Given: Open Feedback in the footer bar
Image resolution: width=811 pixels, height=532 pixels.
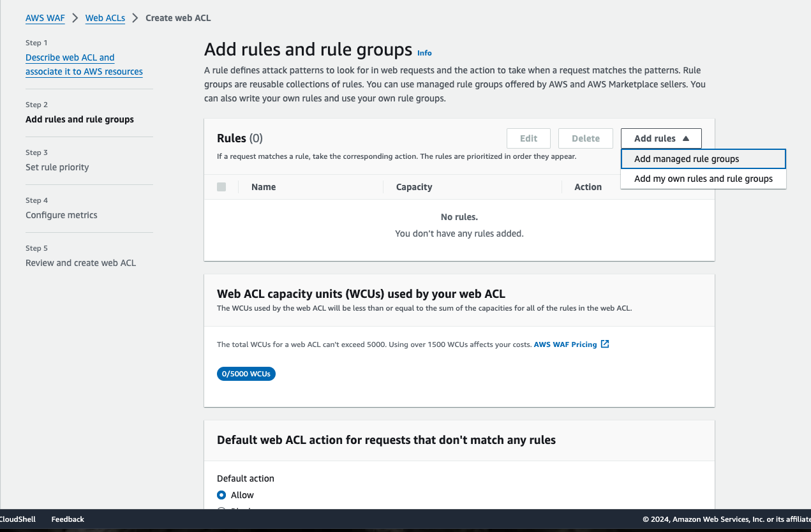Looking at the screenshot, I should [x=68, y=519].
